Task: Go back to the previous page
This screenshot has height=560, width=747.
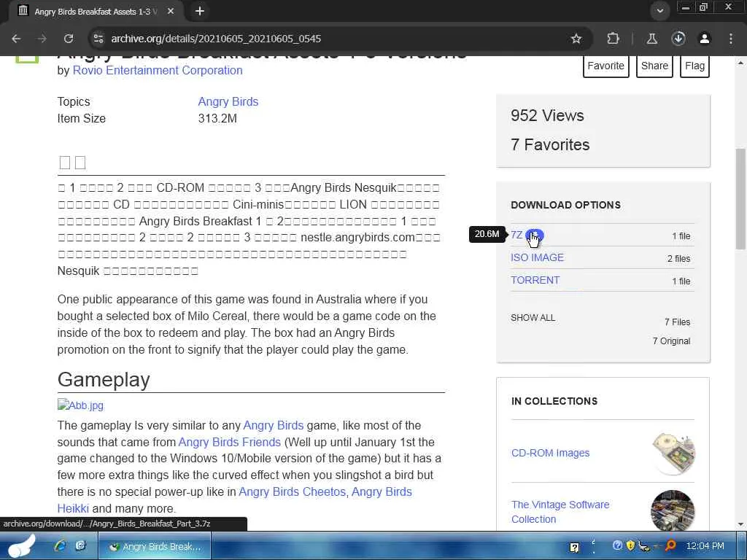Action: pos(16,39)
